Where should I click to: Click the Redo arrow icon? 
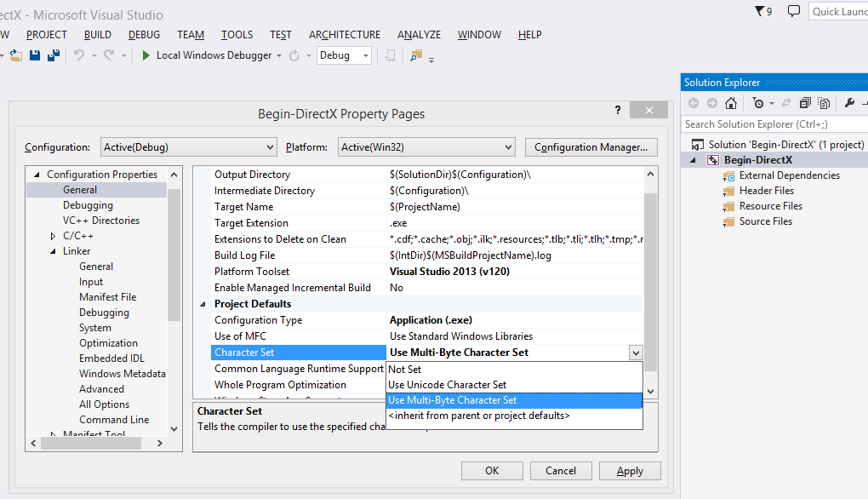[109, 54]
